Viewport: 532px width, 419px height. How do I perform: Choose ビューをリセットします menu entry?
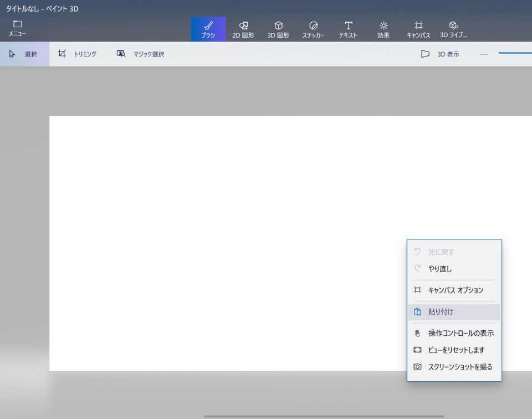(454, 350)
